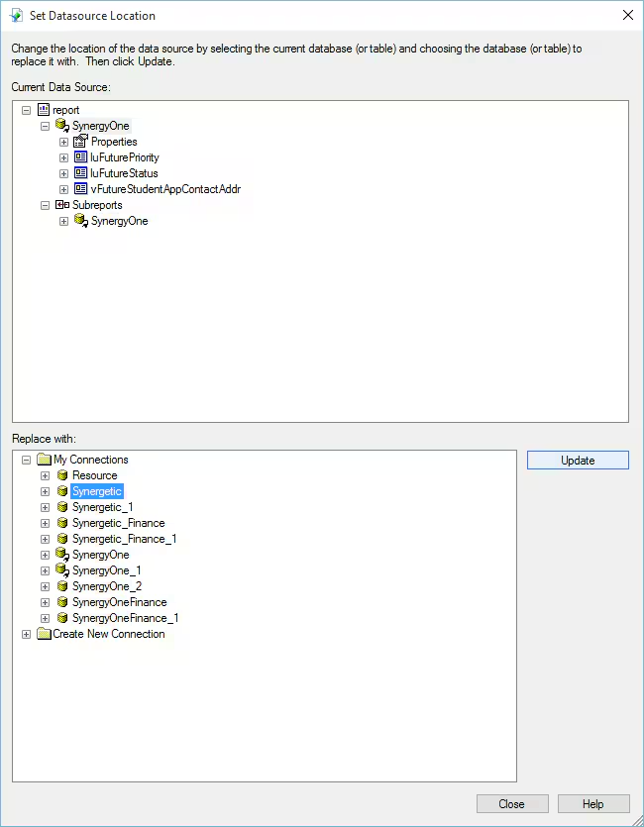644x827 pixels.
Task: Open Help for this dialog
Action: (593, 804)
